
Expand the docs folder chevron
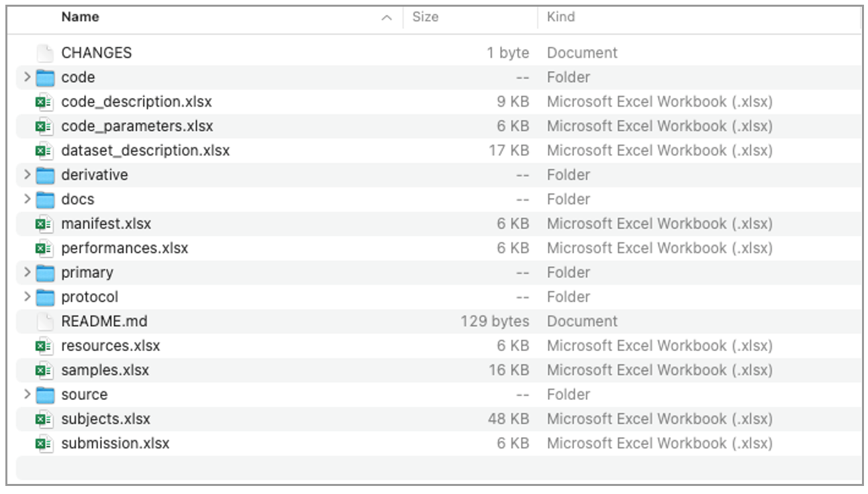tap(27, 199)
